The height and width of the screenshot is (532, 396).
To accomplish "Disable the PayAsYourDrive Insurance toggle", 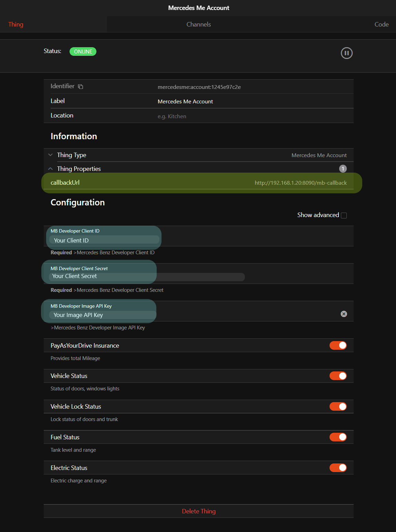I will pyautogui.click(x=338, y=346).
